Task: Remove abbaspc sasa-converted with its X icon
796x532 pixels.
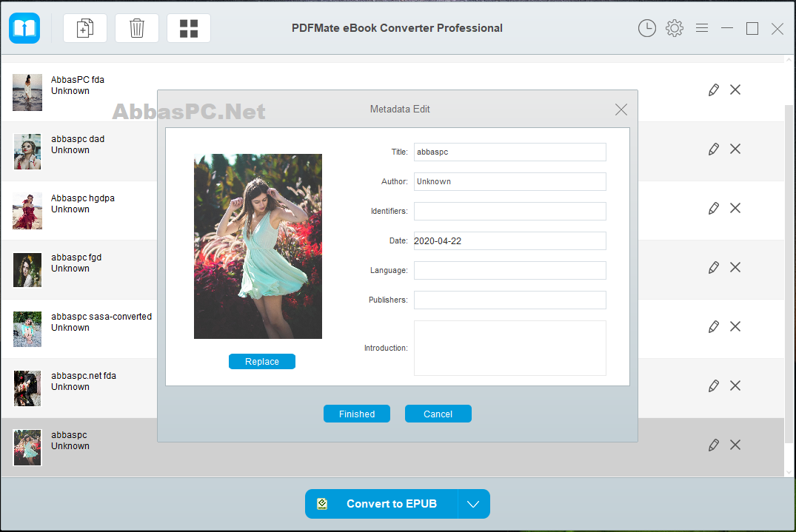Action: [x=735, y=326]
